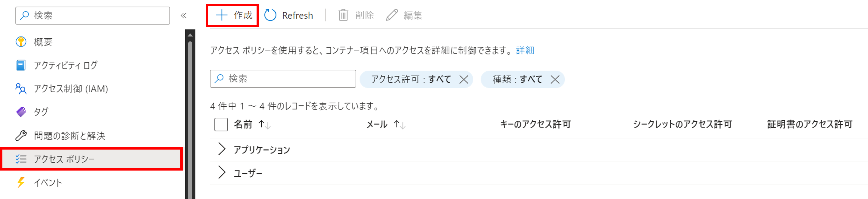Select the アクセス ポリシー filter search box
Image resolution: width=868 pixels, height=199 pixels.
(283, 79)
